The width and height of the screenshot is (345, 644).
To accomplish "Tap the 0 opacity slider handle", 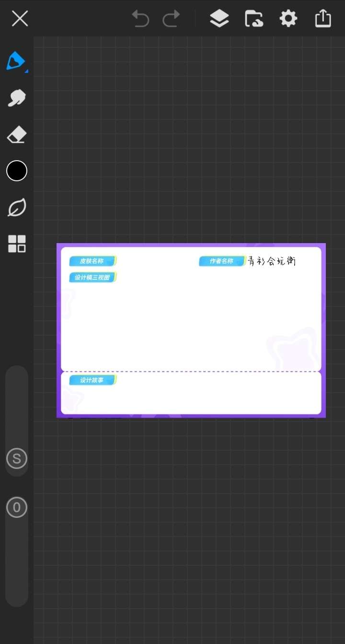I will pos(17,507).
